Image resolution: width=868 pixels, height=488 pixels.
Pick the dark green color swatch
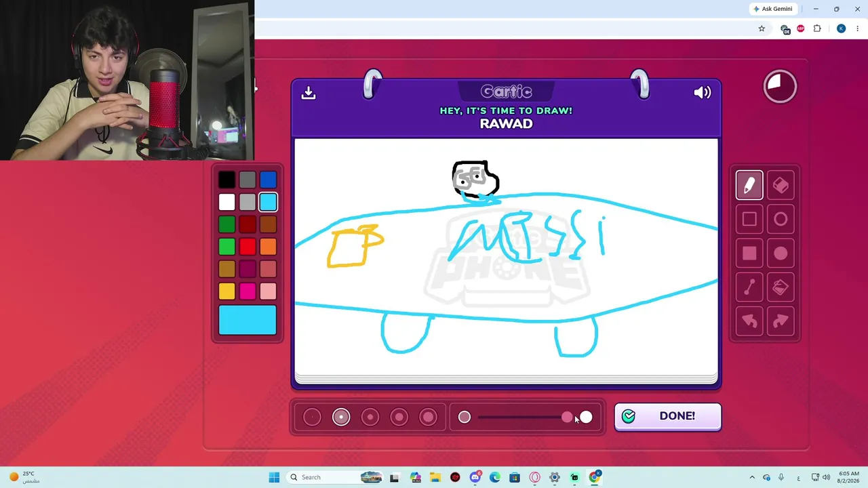227,224
